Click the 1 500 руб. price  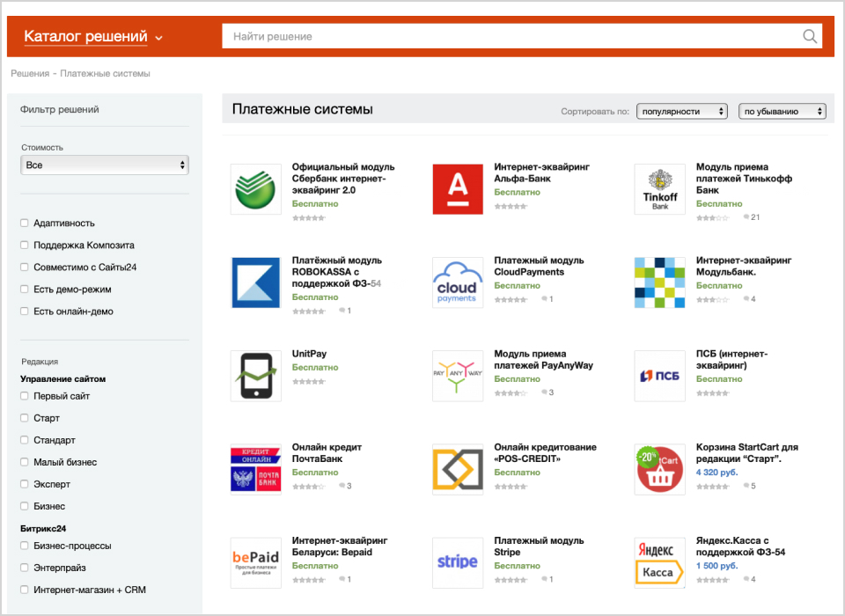click(716, 565)
